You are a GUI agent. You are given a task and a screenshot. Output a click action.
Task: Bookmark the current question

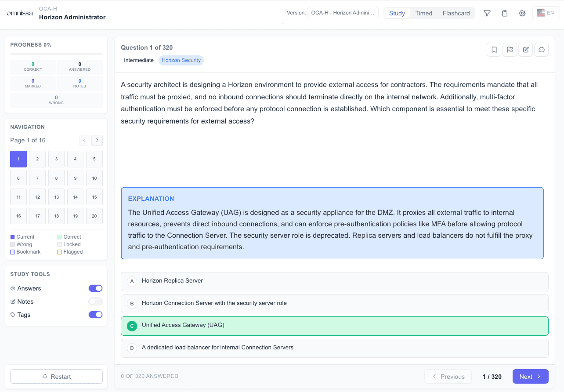point(494,50)
